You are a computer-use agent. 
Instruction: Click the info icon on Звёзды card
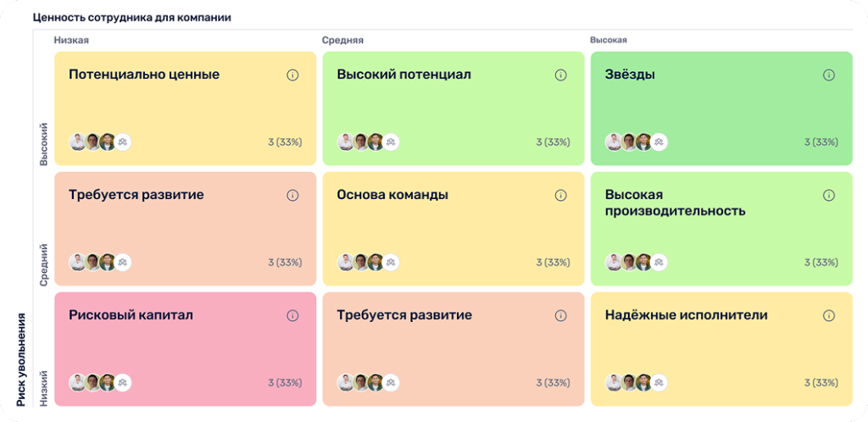pyautogui.click(x=828, y=75)
